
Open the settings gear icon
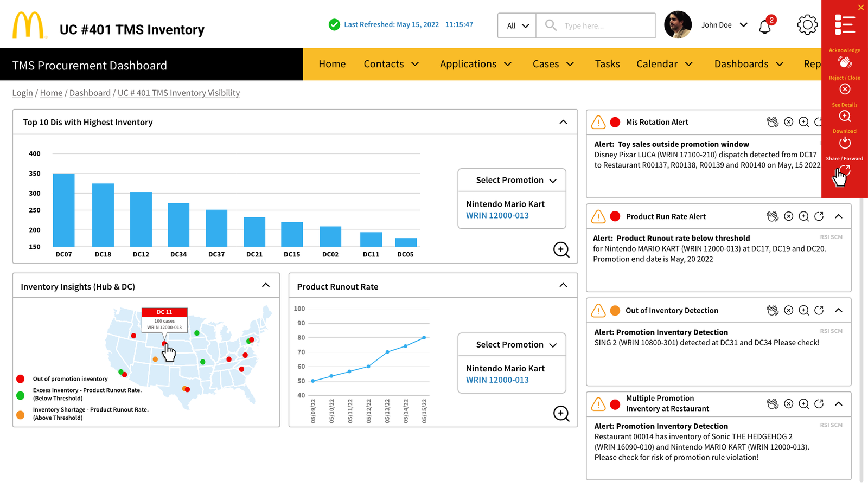pos(807,25)
